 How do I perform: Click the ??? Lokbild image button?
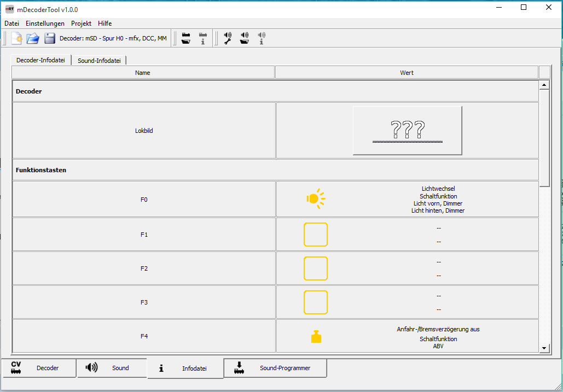click(x=408, y=131)
